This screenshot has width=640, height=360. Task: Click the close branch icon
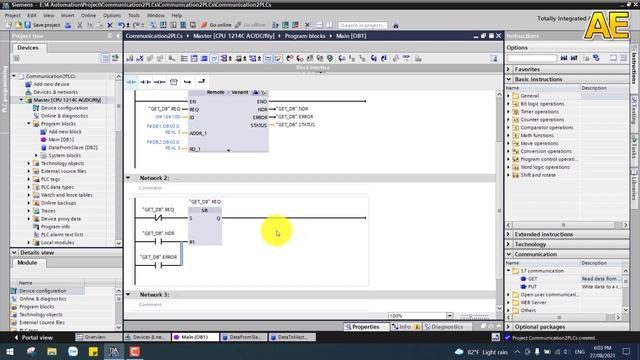coord(202,82)
